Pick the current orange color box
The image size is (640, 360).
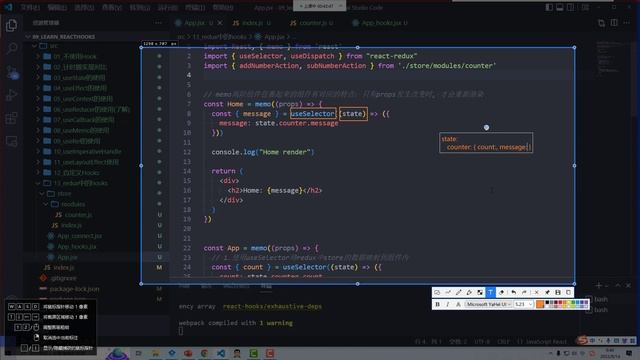(540, 304)
